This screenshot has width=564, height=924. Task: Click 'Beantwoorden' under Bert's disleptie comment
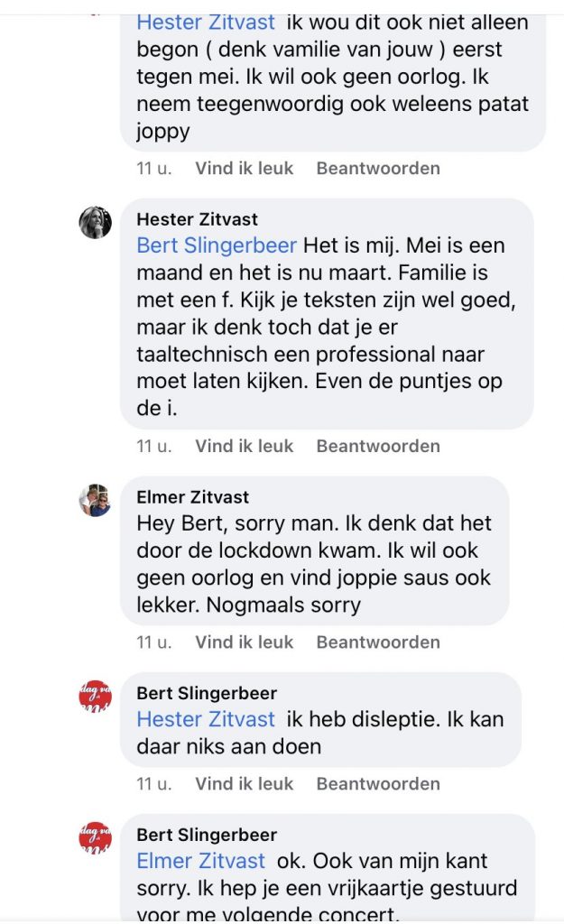[377, 784]
